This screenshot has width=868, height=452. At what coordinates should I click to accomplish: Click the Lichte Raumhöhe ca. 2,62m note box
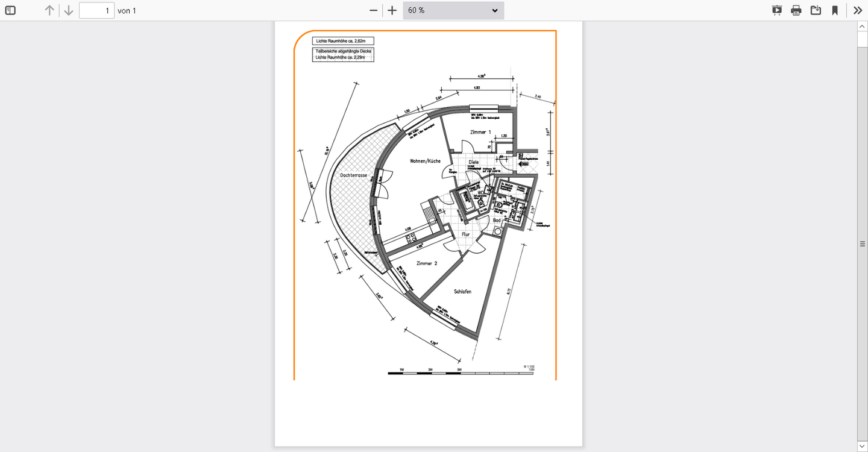click(343, 41)
